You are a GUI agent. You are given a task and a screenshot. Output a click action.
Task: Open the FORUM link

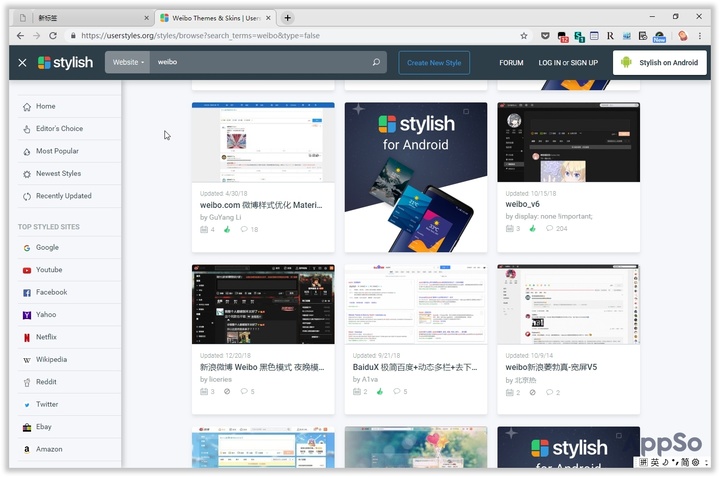(511, 62)
